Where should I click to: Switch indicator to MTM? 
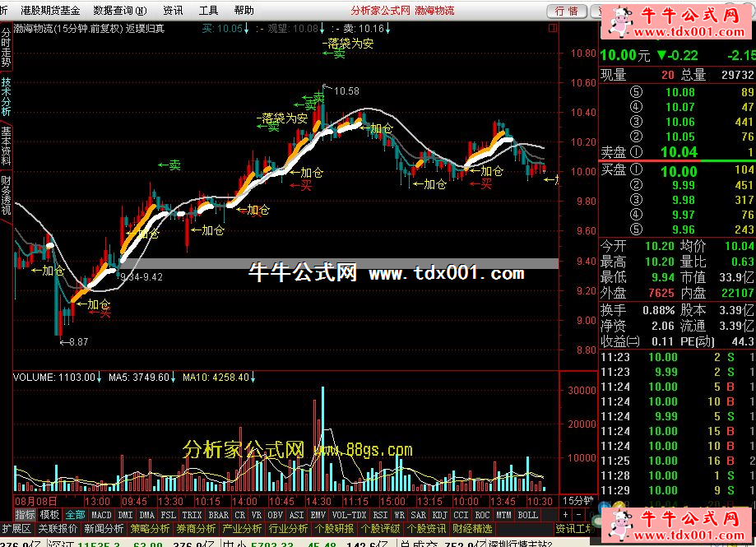pyautogui.click(x=503, y=515)
